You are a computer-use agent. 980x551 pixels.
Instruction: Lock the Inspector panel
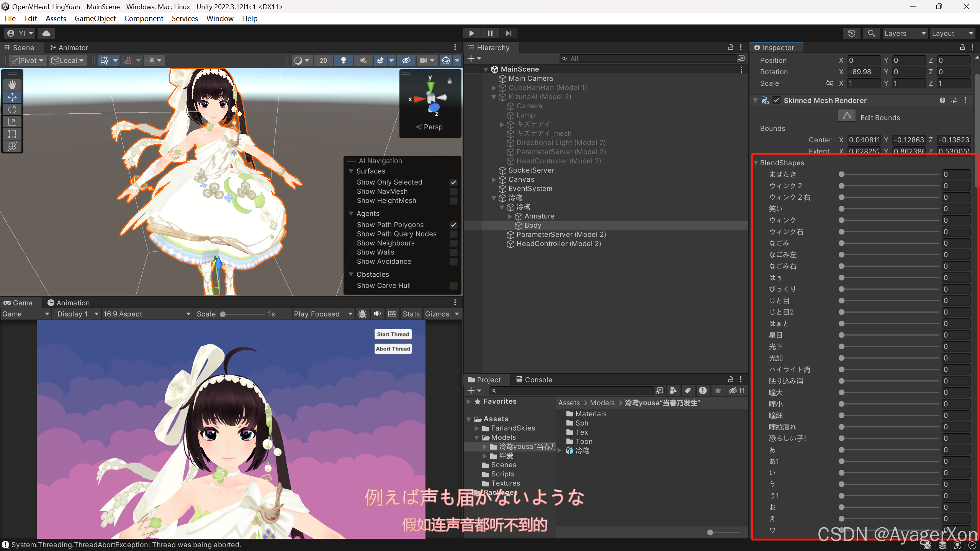tap(962, 47)
